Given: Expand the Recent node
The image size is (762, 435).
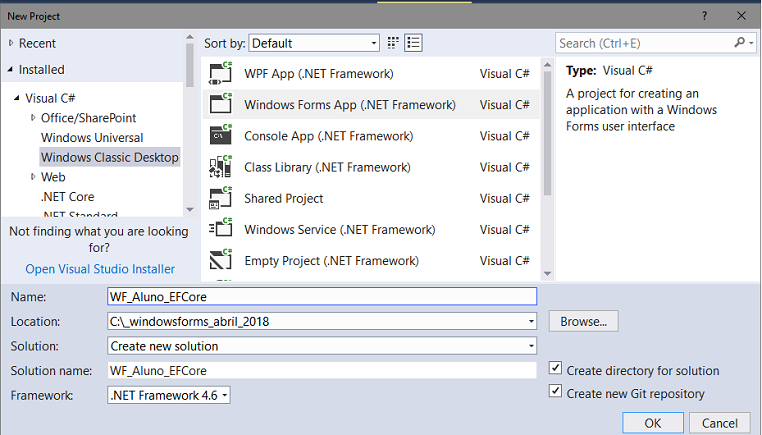Looking at the screenshot, I should click(x=11, y=43).
